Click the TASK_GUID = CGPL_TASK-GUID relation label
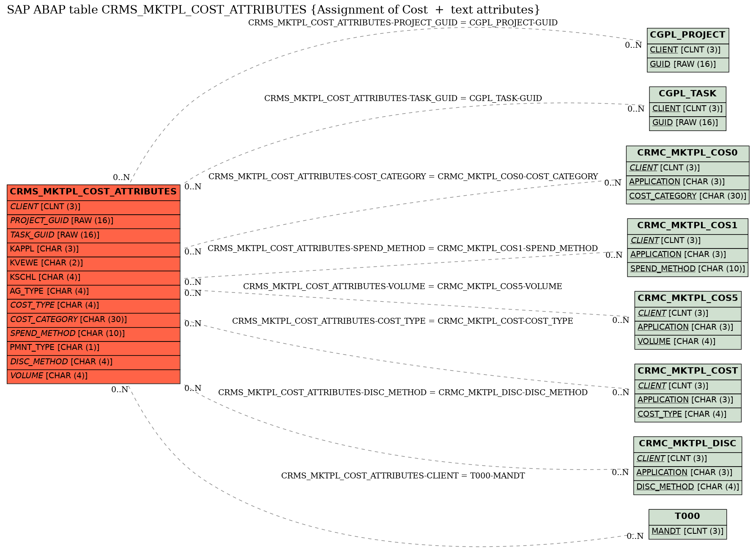Viewport: 756px width, 549px height. [x=403, y=98]
